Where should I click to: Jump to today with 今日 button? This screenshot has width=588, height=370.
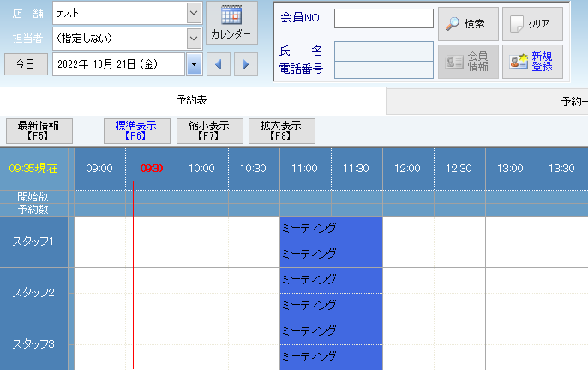[x=26, y=64]
